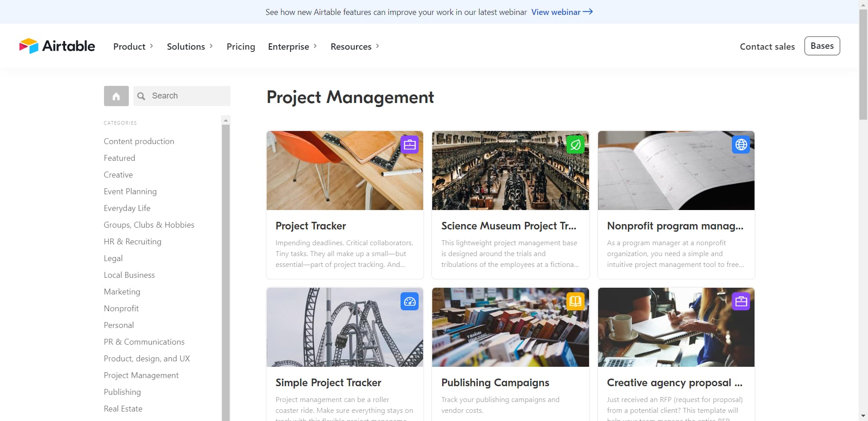Screen dimensions: 868x421
Task: Click the Bases button
Action: [x=822, y=46]
